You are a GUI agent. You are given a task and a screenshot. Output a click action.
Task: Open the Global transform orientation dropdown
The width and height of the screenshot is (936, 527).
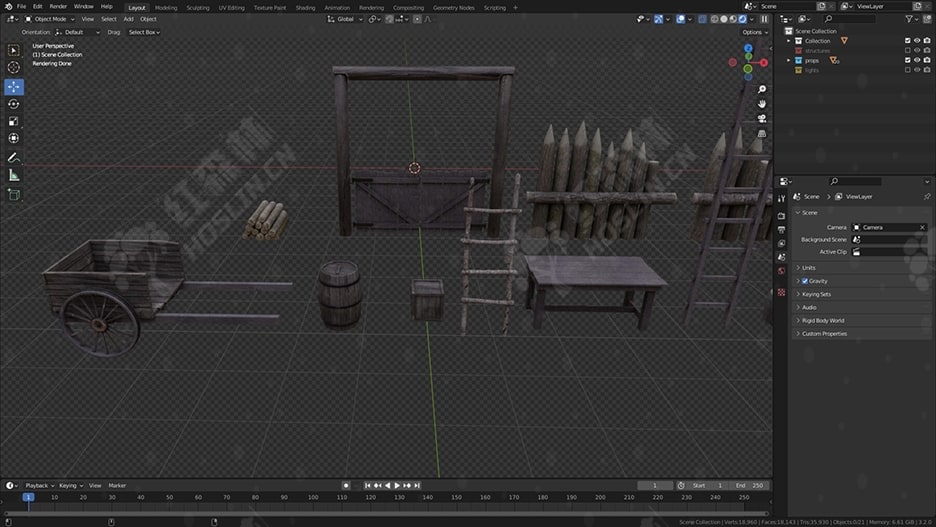[x=346, y=19]
